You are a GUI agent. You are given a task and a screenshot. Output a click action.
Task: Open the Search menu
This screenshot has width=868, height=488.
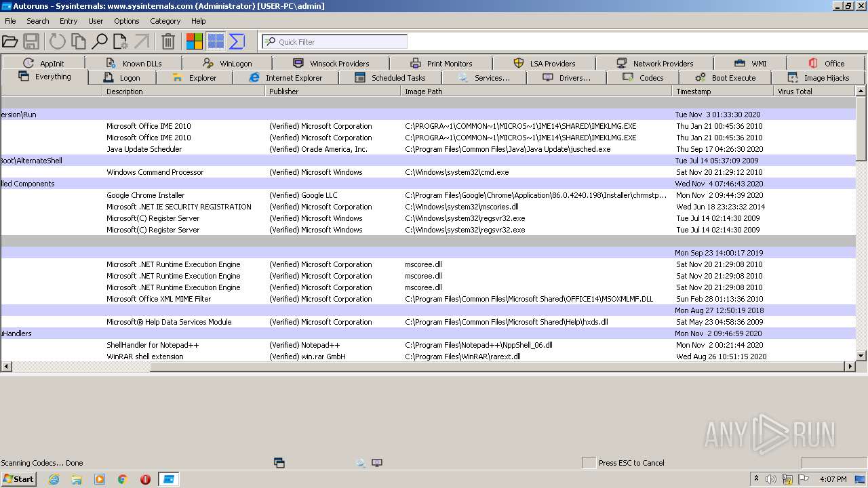37,21
